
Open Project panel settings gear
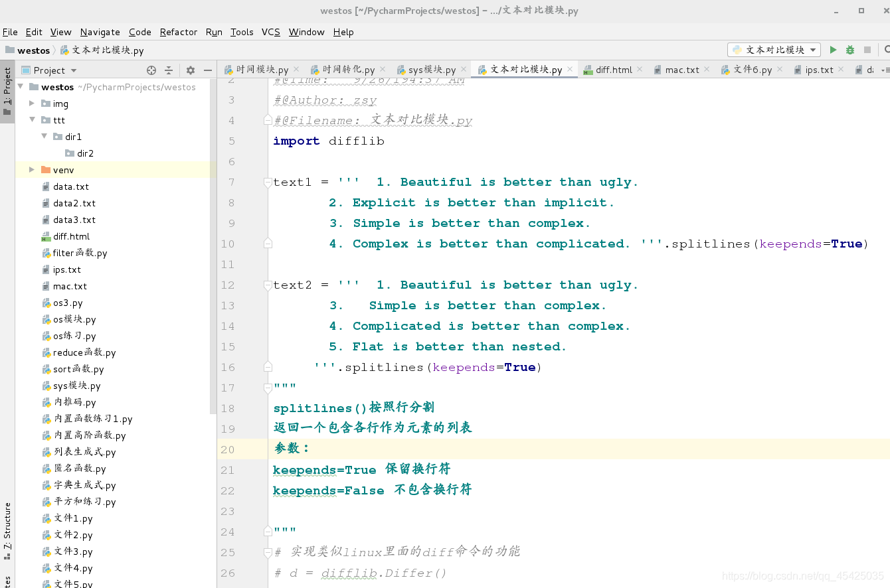[x=191, y=70]
